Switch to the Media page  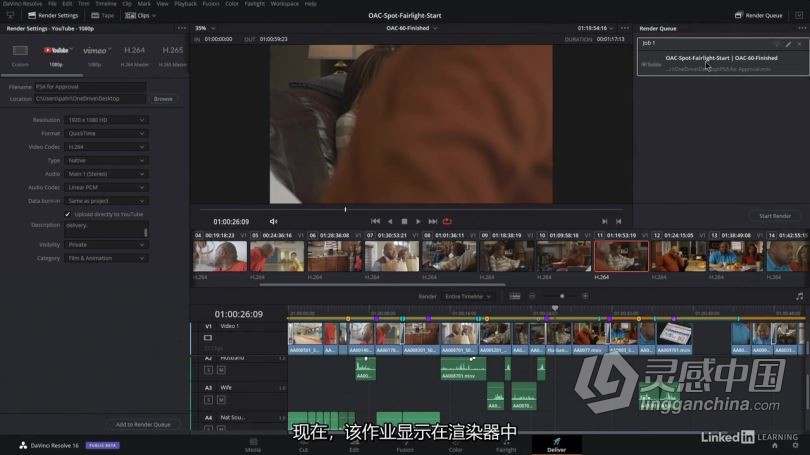coord(253,445)
